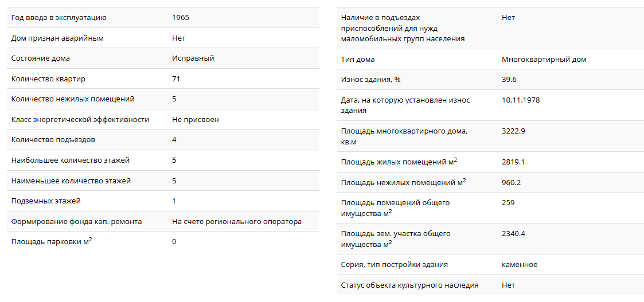Select the 'Площадь парковки м²' label
Viewport: 644px width, 302px height.
52,242
